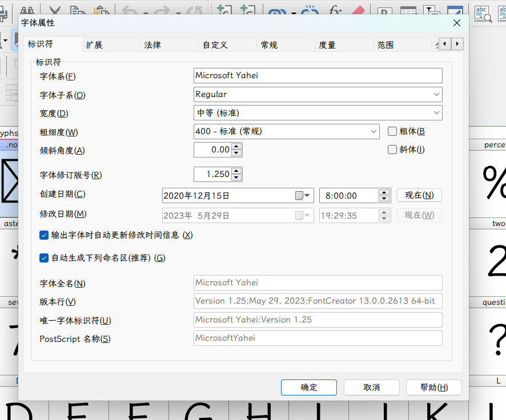Select the percent glyph cell behind dialog
Image resolution: width=506 pixels, height=420 pixels.
(488, 179)
